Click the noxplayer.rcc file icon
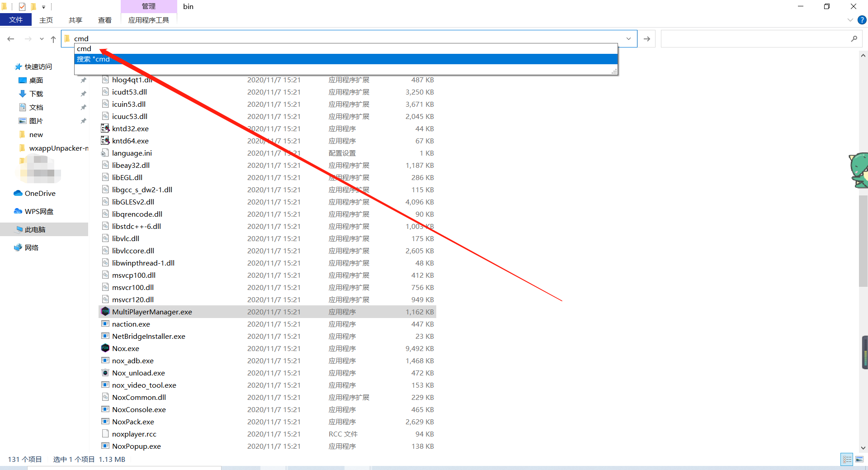 coord(105,434)
